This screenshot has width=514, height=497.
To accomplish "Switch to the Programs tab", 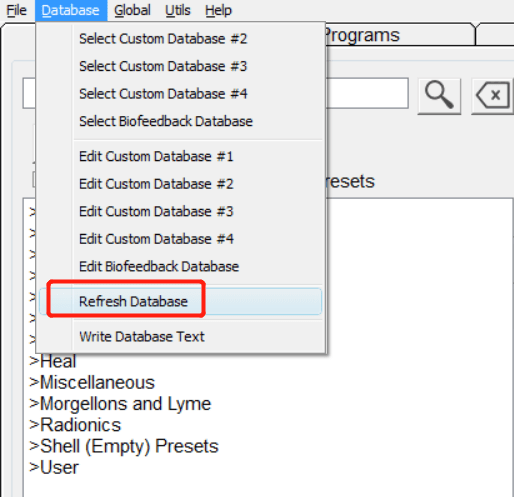I will pyautogui.click(x=362, y=35).
